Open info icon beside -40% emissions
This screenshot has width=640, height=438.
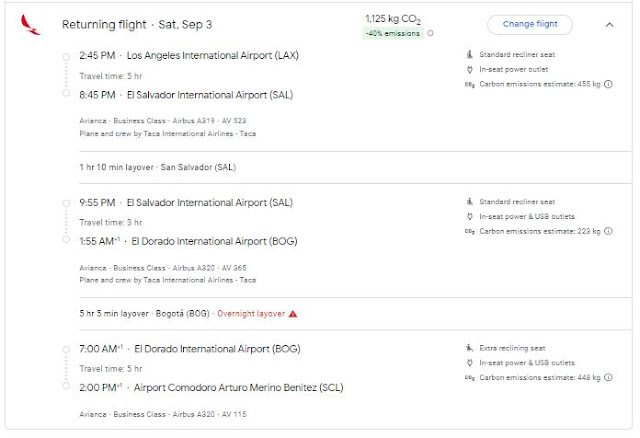click(430, 33)
